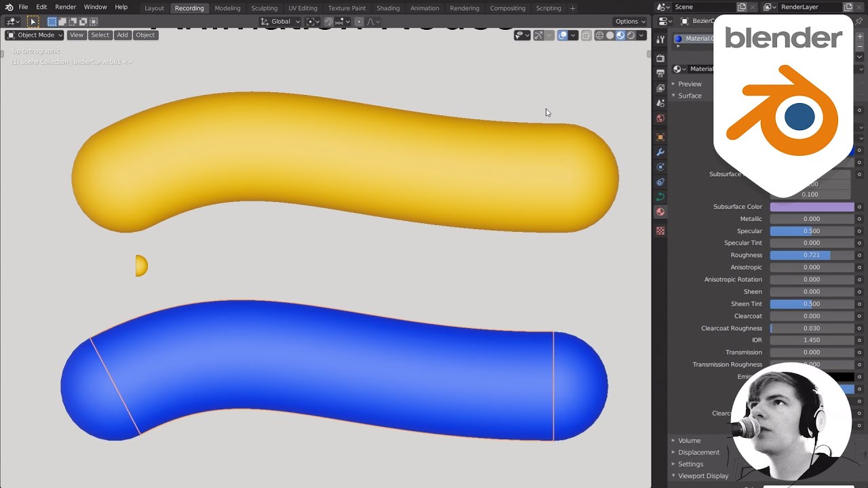
Task: Toggle viewport overlays display
Action: (x=562, y=35)
